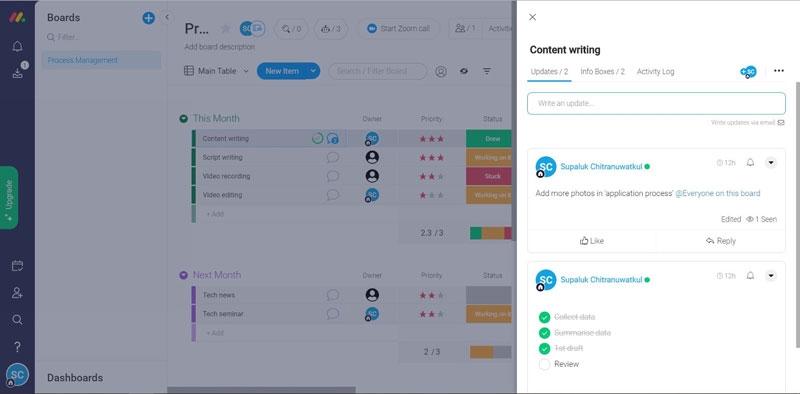
Task: Open board members count button
Action: coord(465,29)
